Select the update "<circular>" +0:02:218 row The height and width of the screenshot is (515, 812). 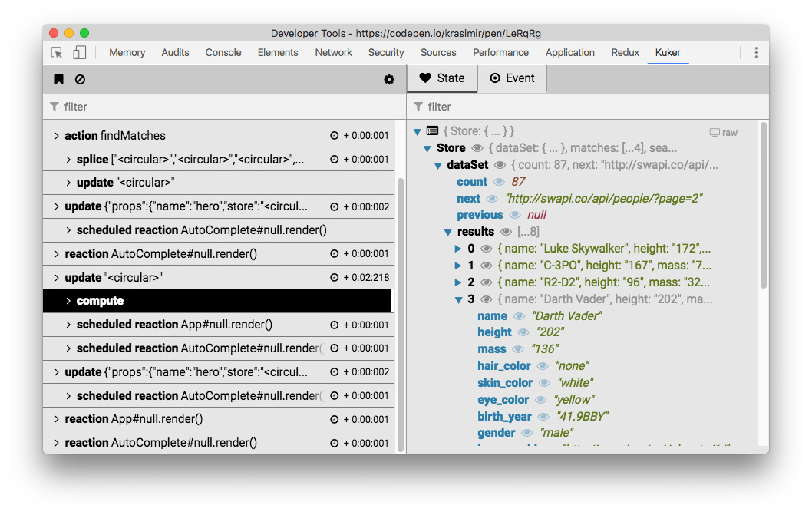tap(217, 277)
